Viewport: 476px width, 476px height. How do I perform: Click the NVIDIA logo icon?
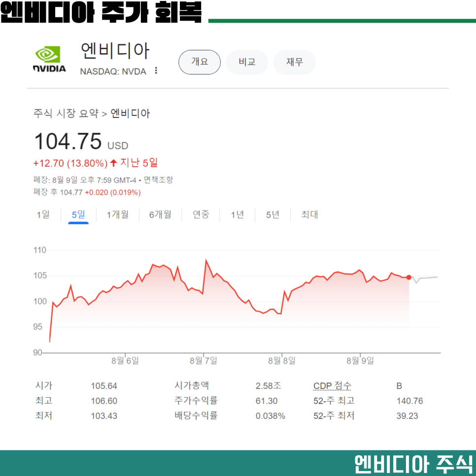pos(49,59)
